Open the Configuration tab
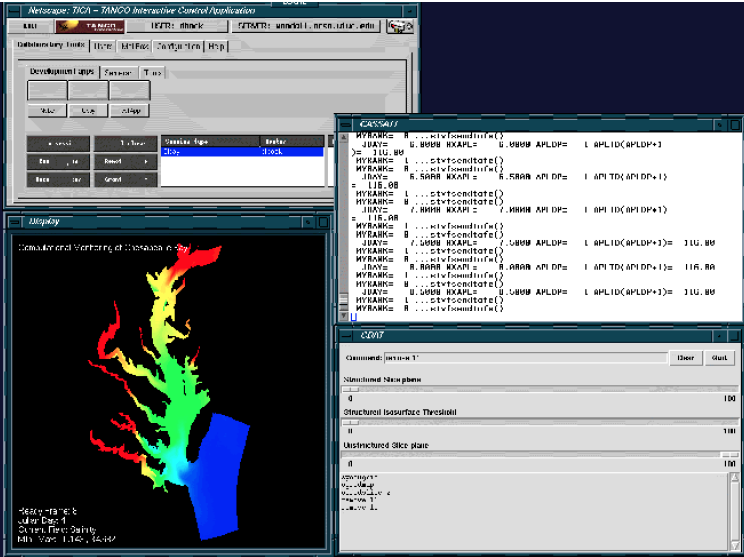The height and width of the screenshot is (557, 744). click(x=178, y=46)
